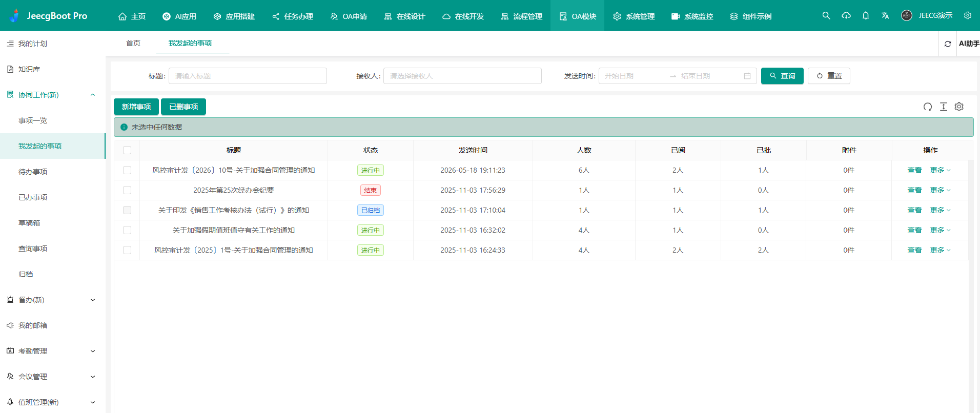The image size is (980, 413).
Task: Click the 重置 reset button
Action: [x=829, y=76]
